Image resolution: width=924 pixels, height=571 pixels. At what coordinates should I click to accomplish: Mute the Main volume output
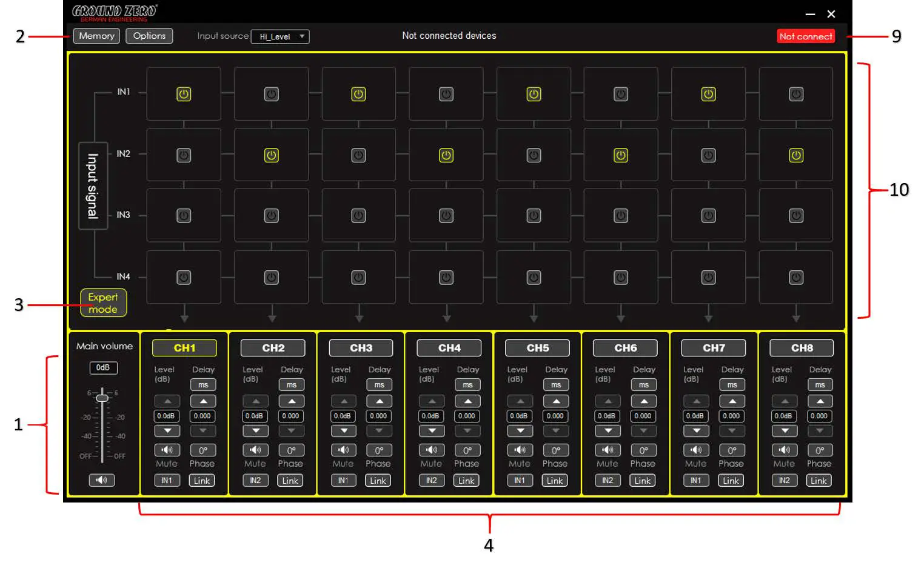pyautogui.click(x=102, y=480)
